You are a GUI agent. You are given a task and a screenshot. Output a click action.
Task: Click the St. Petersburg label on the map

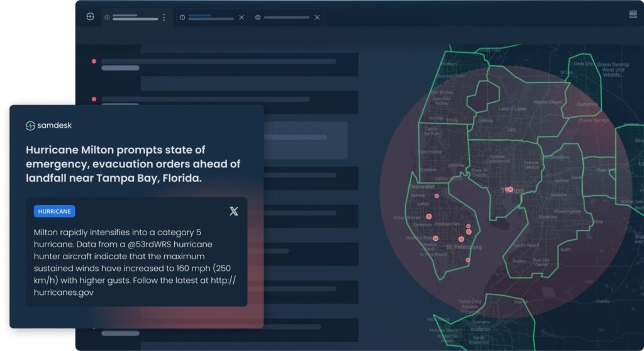coord(463,247)
